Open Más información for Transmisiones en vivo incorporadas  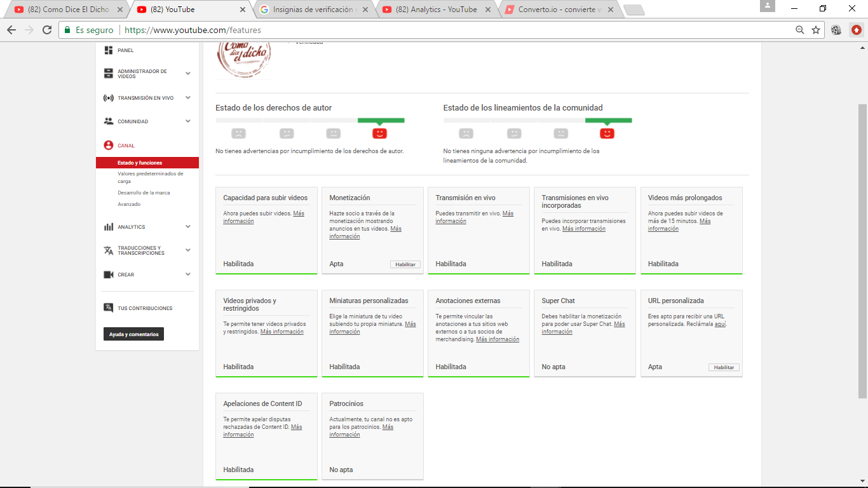point(584,229)
